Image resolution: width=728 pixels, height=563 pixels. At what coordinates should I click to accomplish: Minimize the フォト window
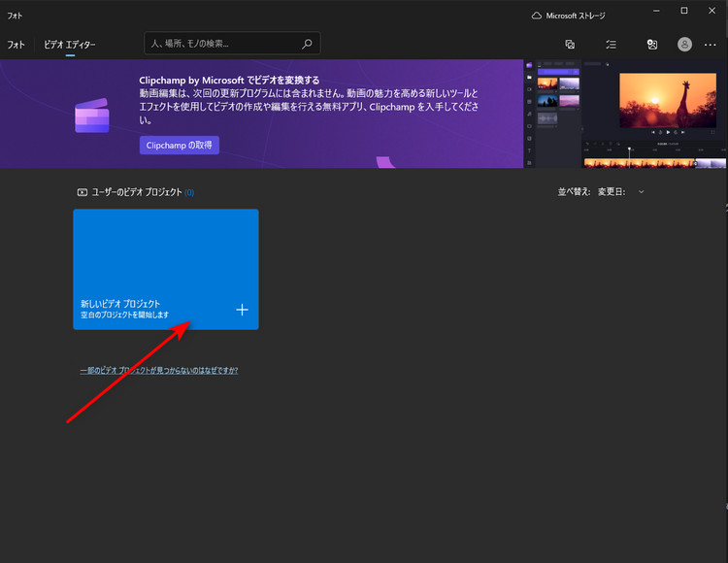click(656, 11)
